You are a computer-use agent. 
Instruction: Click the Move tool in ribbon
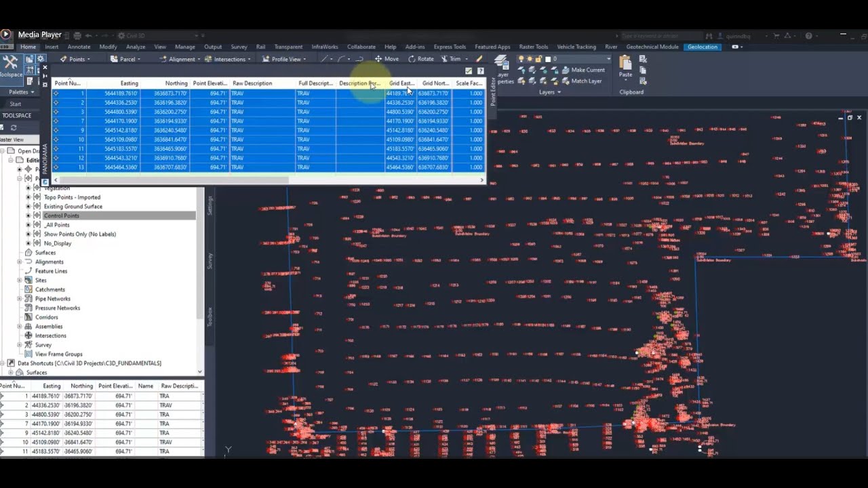pyautogui.click(x=387, y=59)
